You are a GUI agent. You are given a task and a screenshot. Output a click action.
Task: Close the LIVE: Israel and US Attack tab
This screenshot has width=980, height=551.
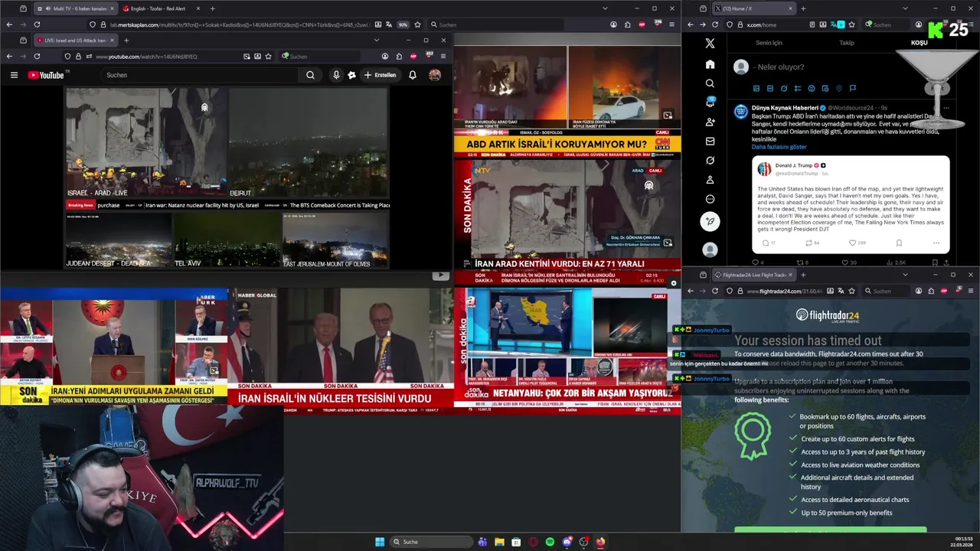click(x=112, y=40)
